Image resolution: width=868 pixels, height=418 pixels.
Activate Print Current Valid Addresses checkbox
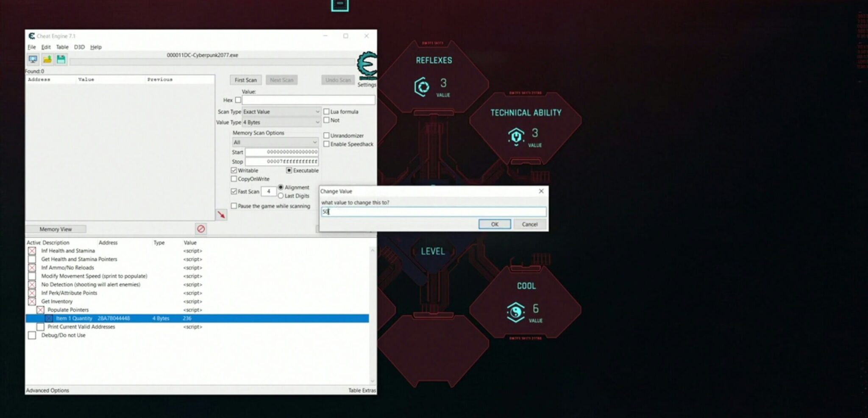point(40,327)
